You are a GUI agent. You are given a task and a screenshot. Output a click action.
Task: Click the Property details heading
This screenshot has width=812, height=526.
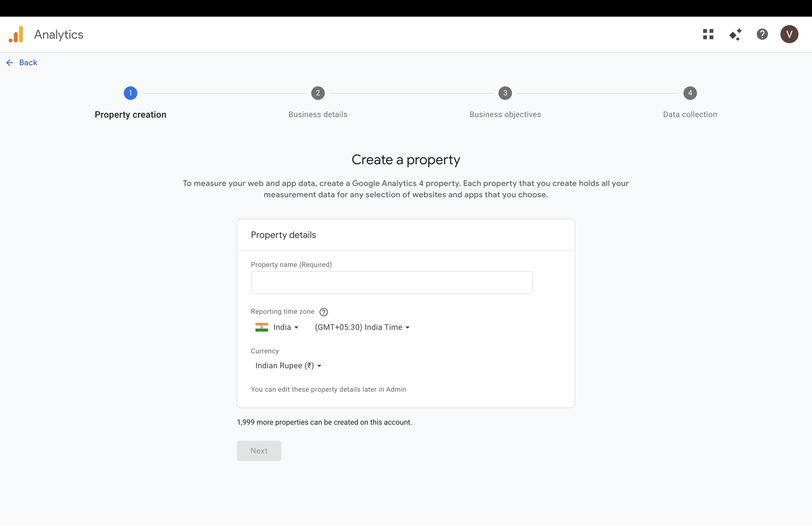pos(283,235)
